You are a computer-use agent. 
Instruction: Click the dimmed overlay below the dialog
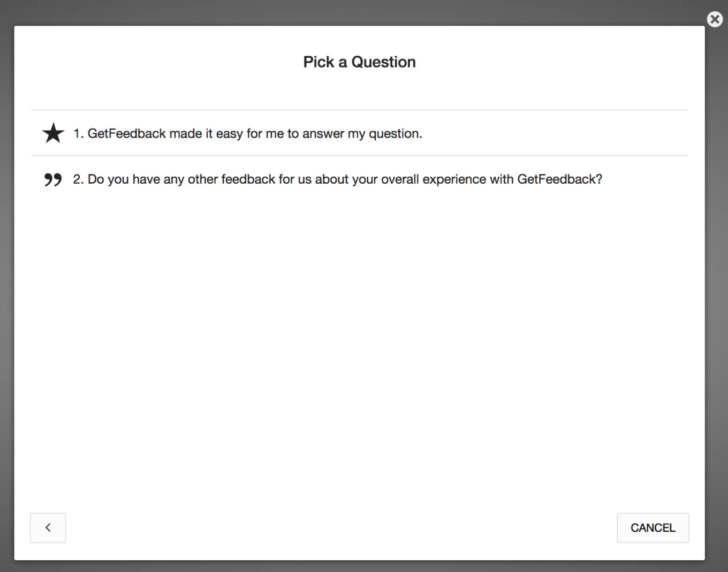pos(359,567)
